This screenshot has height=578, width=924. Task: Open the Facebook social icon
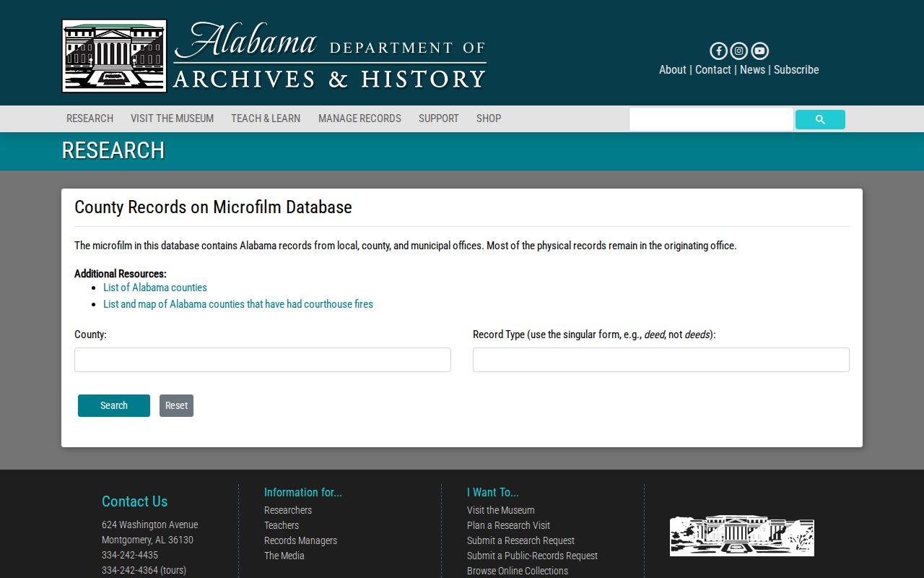[x=718, y=51]
